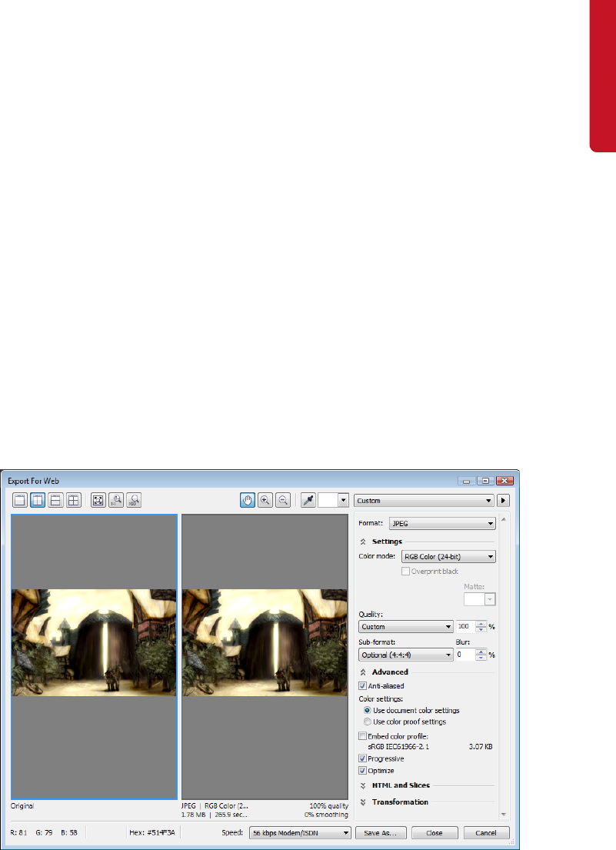This screenshot has width=616, height=850.
Task: Collapse the Settings section
Action: click(363, 542)
